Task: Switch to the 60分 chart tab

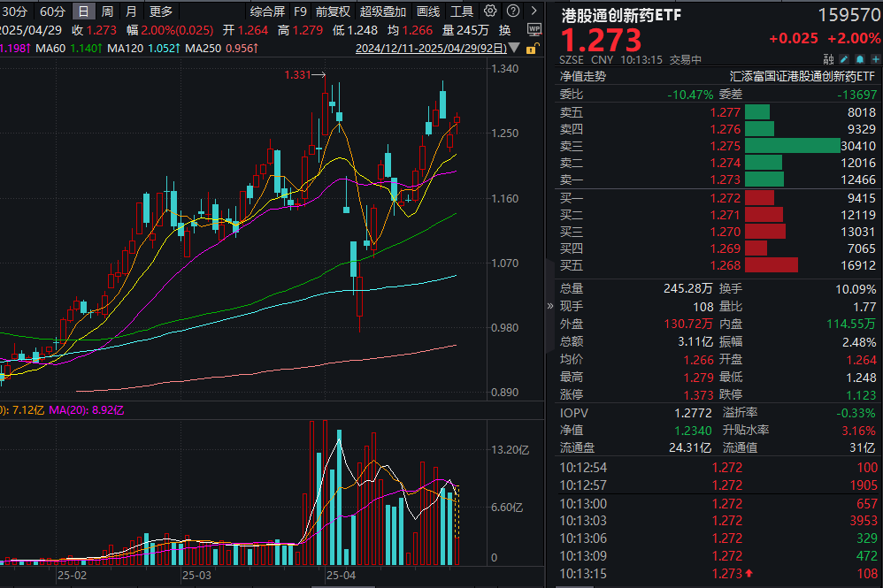Action: 53,11
